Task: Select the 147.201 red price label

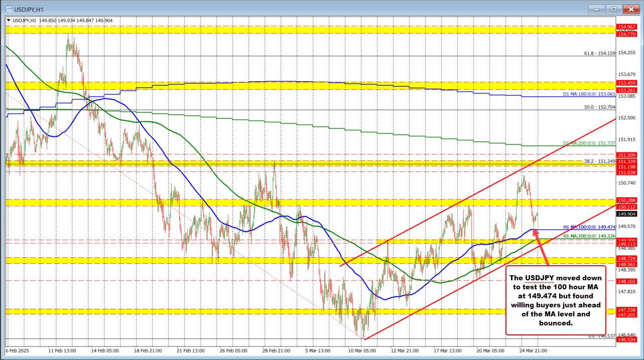Action: [627, 315]
